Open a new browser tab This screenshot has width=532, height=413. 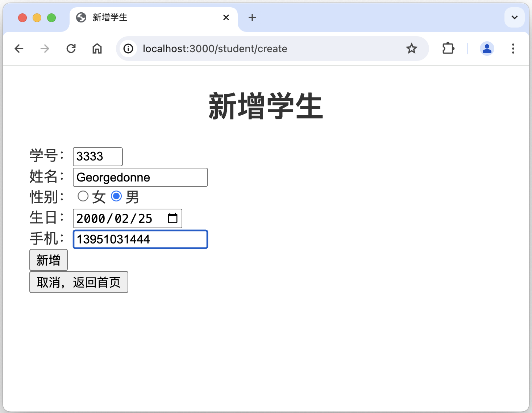coord(252,17)
